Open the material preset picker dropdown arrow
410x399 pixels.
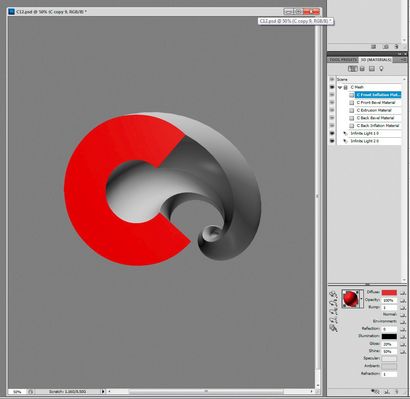[x=362, y=299]
